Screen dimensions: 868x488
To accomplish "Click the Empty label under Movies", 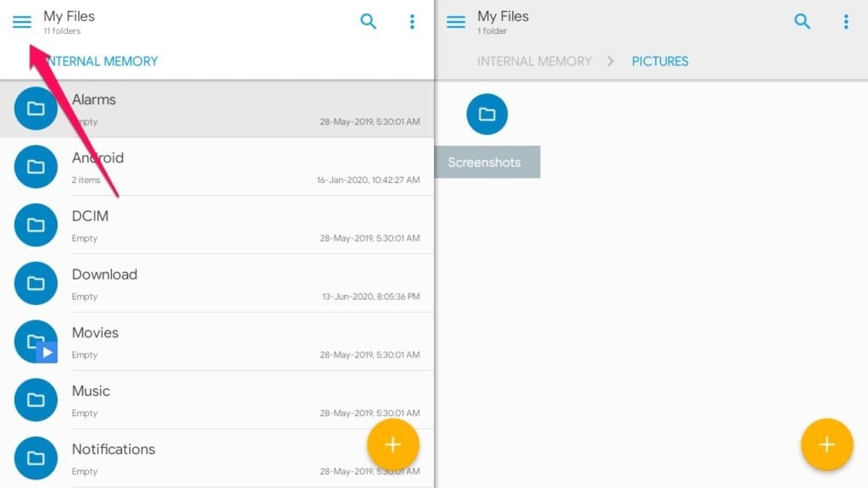I will coord(84,355).
